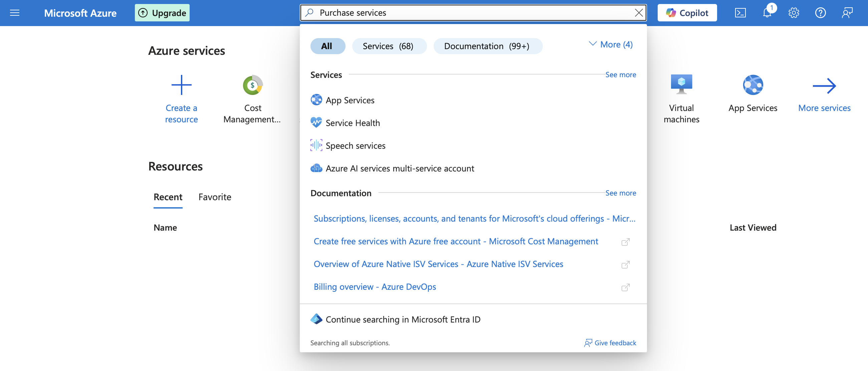Open Subscriptions, licenses, accounts doc link
868x371 pixels.
point(474,219)
